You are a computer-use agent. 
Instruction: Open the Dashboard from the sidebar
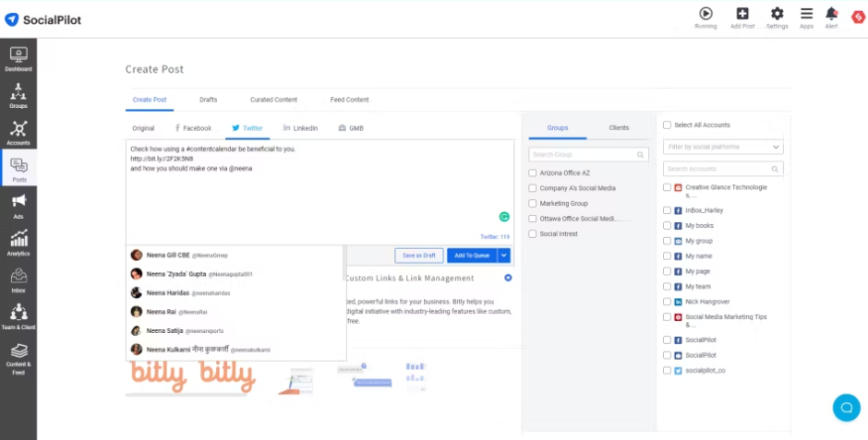tap(18, 59)
